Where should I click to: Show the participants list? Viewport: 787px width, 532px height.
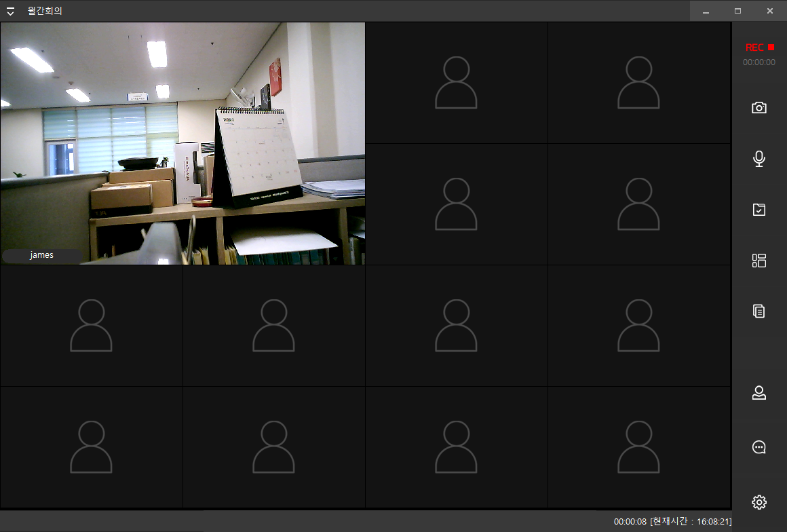pyautogui.click(x=759, y=392)
